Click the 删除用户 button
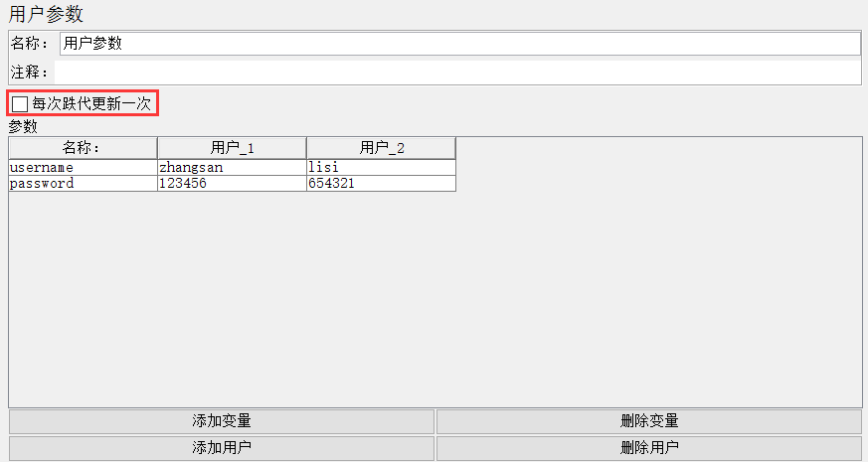 pyautogui.click(x=649, y=448)
